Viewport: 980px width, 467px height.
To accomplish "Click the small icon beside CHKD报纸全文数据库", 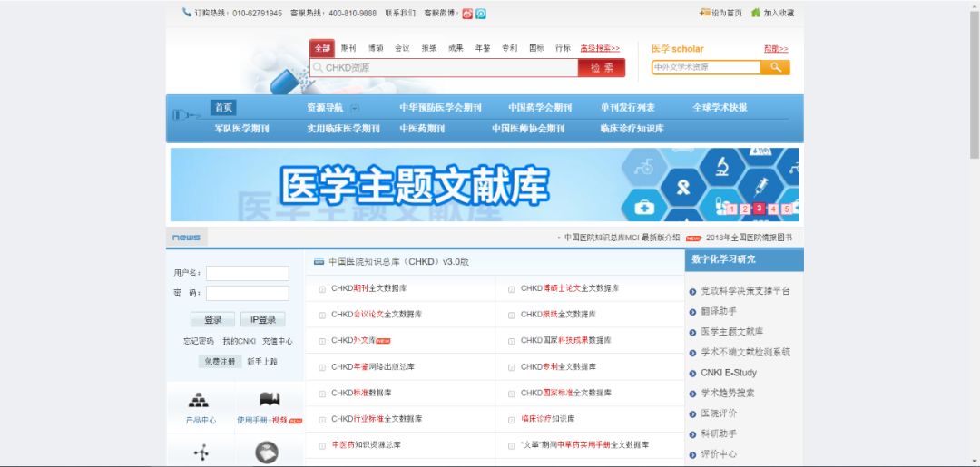I will tap(511, 315).
